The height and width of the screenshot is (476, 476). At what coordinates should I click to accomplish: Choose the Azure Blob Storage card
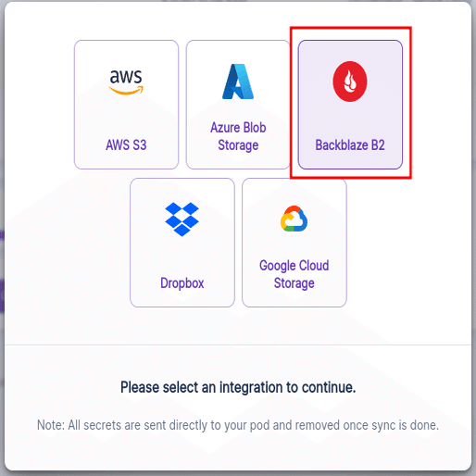[x=238, y=105]
